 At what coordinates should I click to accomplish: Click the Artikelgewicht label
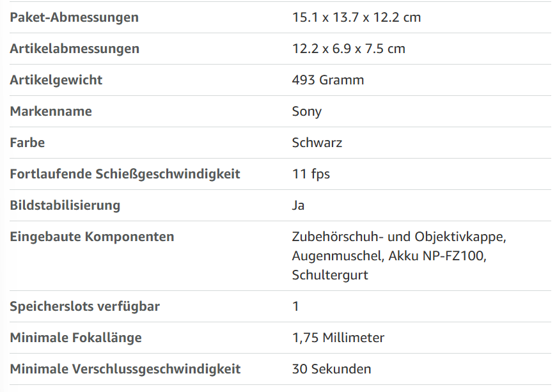click(56, 80)
